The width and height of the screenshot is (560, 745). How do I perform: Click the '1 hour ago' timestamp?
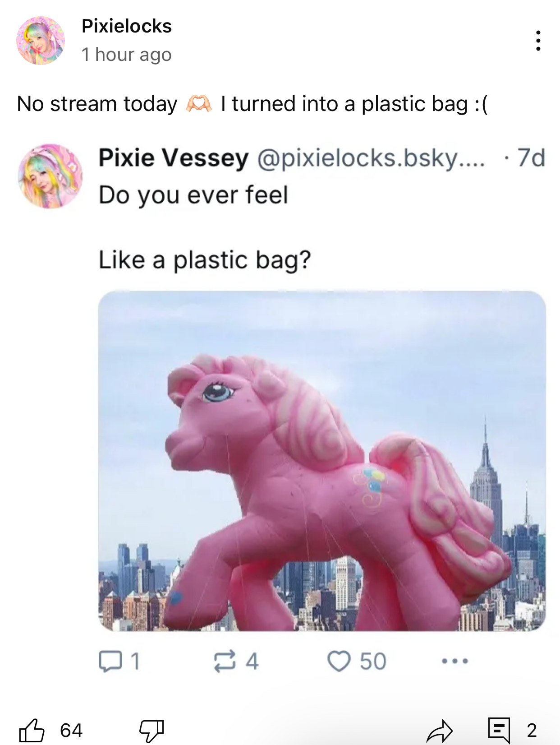coord(127,55)
